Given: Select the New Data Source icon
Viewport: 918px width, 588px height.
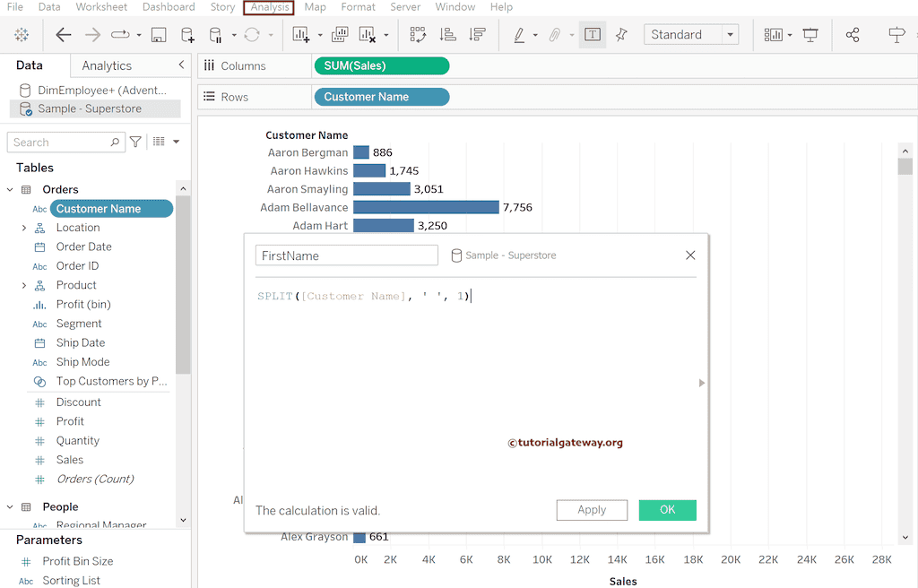Looking at the screenshot, I should 186,35.
